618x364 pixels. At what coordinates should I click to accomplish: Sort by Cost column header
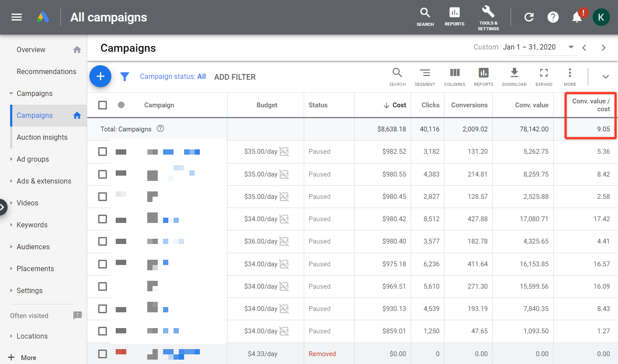(x=394, y=105)
